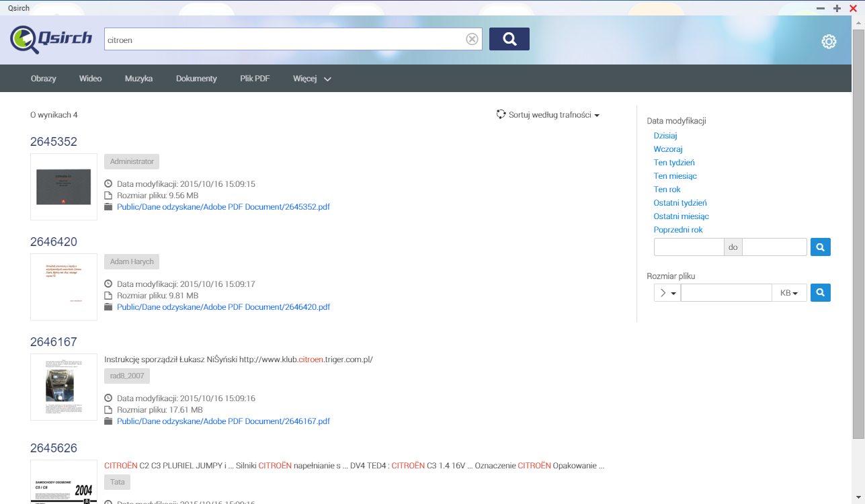Image resolution: width=865 pixels, height=504 pixels.
Task: Filter by Wczoraj date
Action: (668, 149)
